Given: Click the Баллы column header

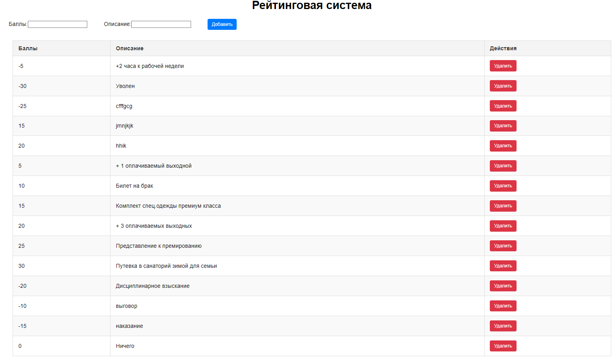Looking at the screenshot, I should pos(28,48).
